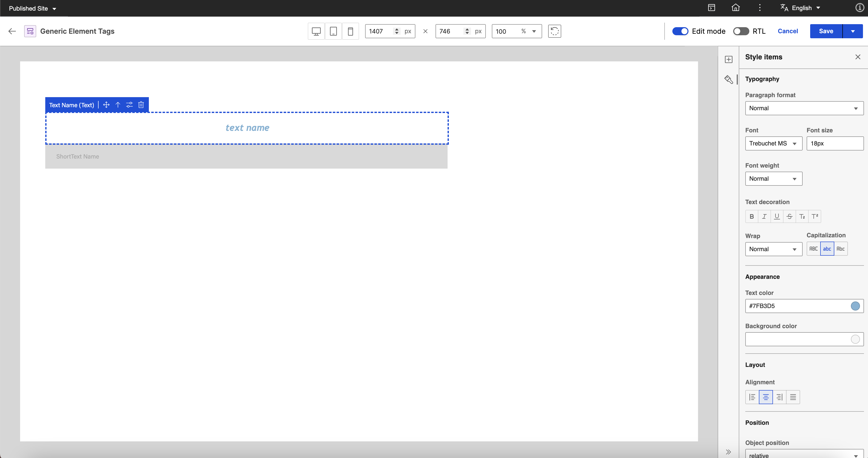Image resolution: width=868 pixels, height=458 pixels.
Task: Switch to mobile viewport icon
Action: point(351,31)
